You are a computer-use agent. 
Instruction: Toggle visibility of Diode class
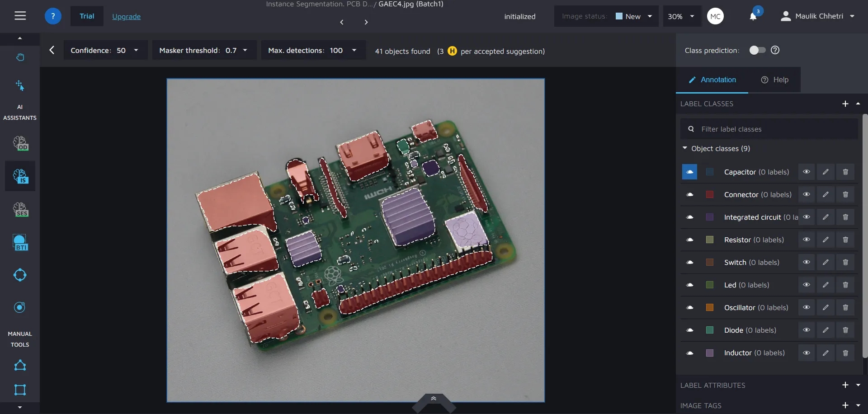pos(806,330)
